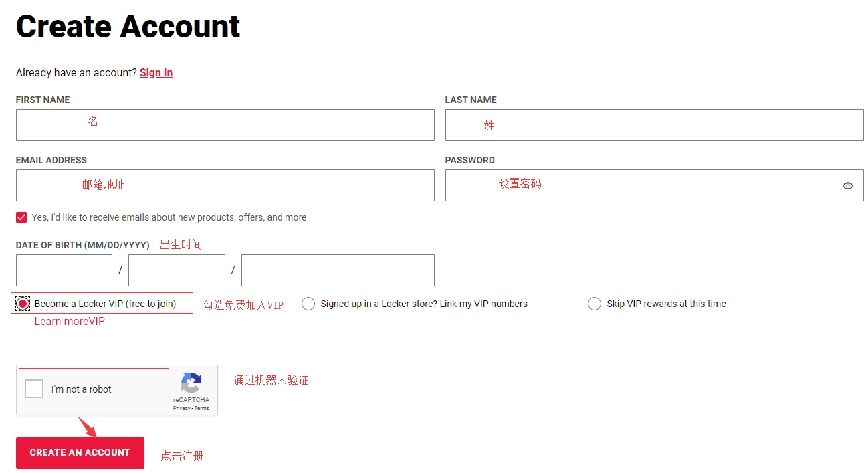Uncheck the receive emails checkbox

(x=21, y=217)
